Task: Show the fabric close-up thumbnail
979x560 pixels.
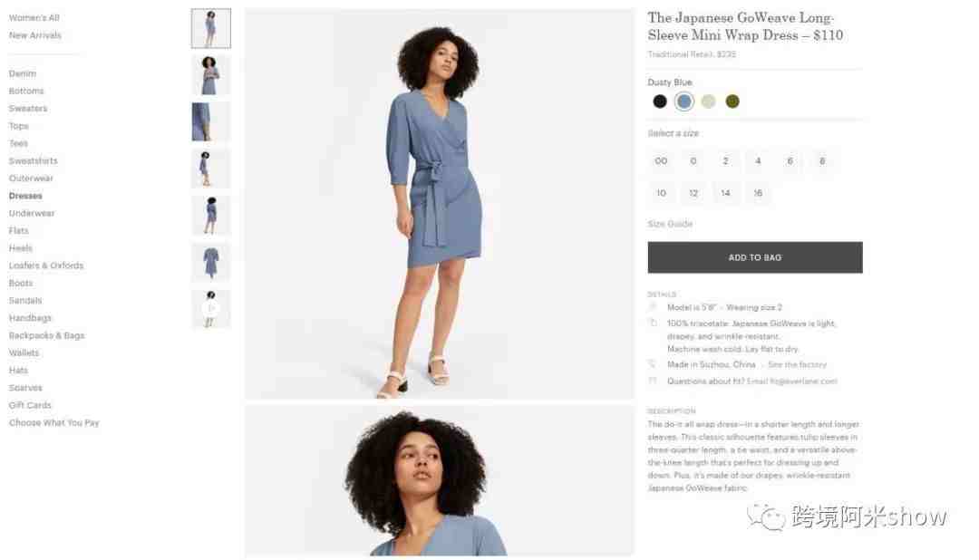Action: point(211,121)
